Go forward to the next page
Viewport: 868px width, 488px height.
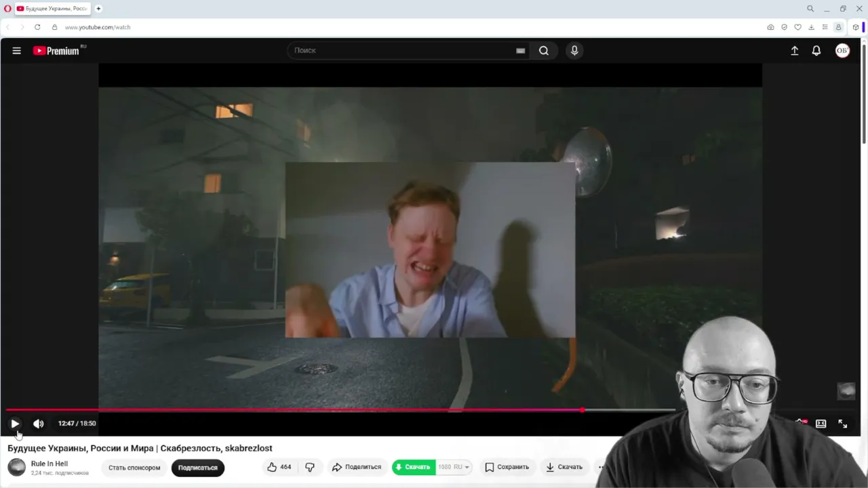click(22, 27)
